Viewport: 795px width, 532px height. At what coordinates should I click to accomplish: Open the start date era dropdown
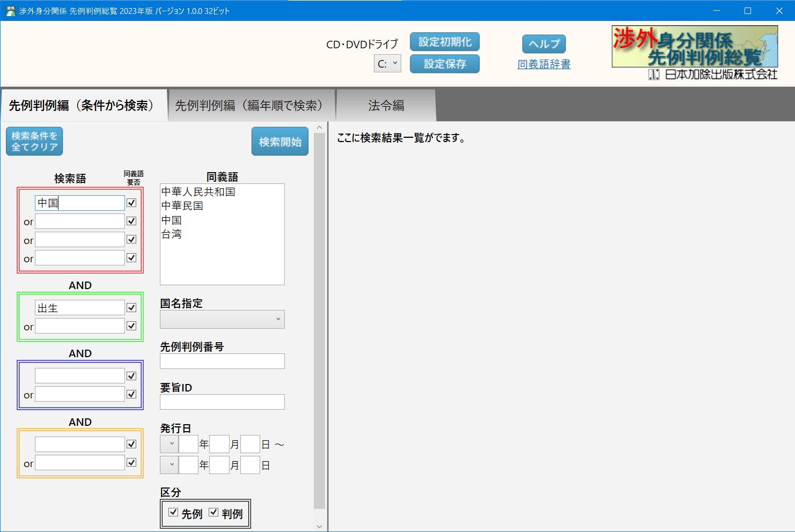coord(169,444)
